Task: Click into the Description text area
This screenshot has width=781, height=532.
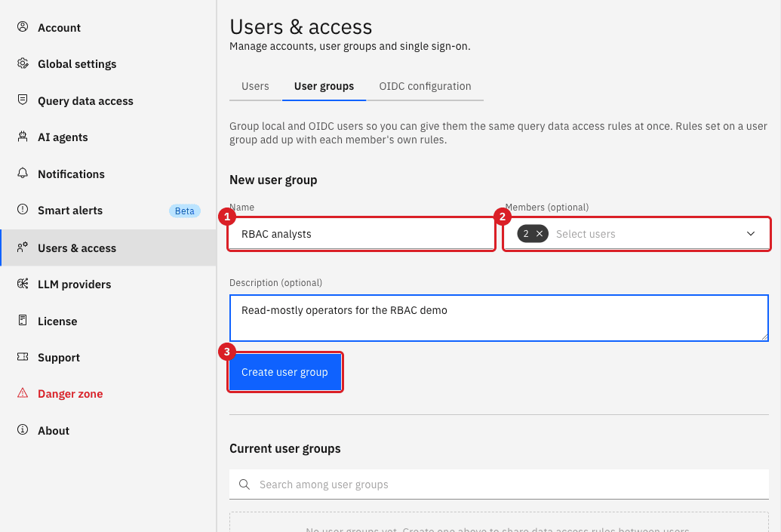Action: tap(499, 318)
